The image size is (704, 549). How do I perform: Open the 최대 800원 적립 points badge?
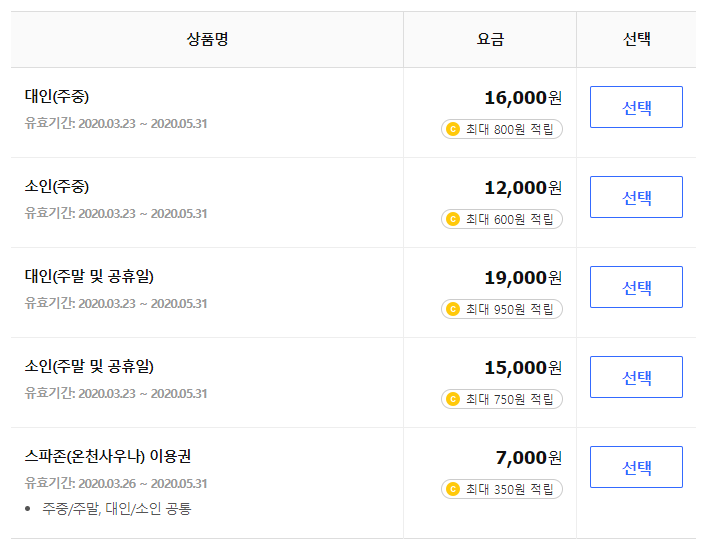pyautogui.click(x=502, y=129)
